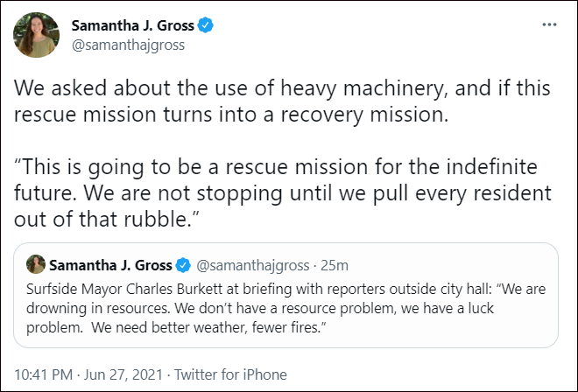
Task: Click the @samanthajgross handle under the top name
Action: pyautogui.click(x=128, y=45)
